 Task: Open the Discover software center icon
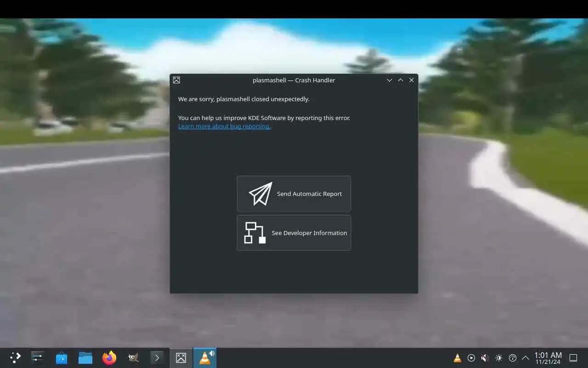[x=62, y=357]
